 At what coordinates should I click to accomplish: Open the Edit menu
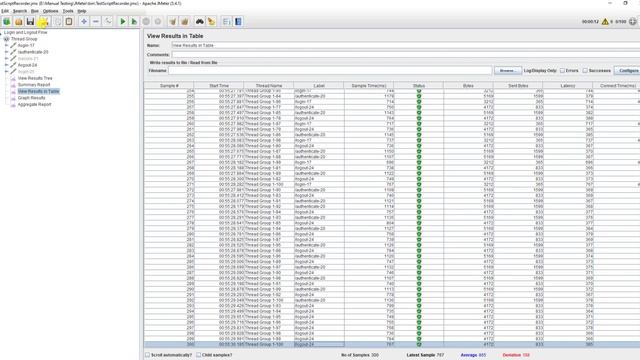click(x=4, y=11)
